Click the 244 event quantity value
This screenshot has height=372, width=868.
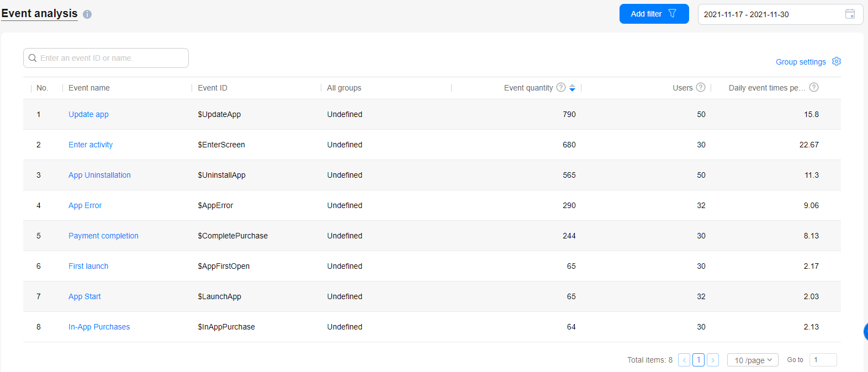tap(569, 236)
